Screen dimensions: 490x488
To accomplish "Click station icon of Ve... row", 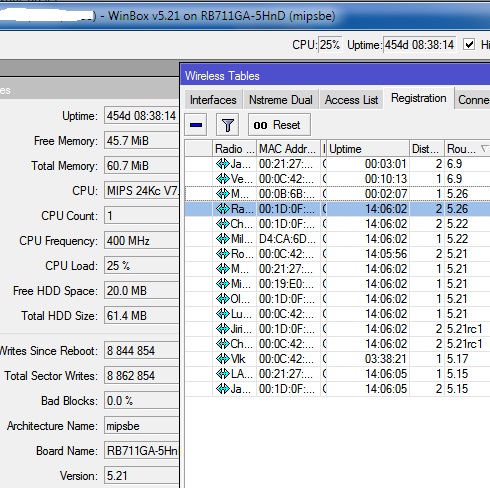I will tap(222, 179).
